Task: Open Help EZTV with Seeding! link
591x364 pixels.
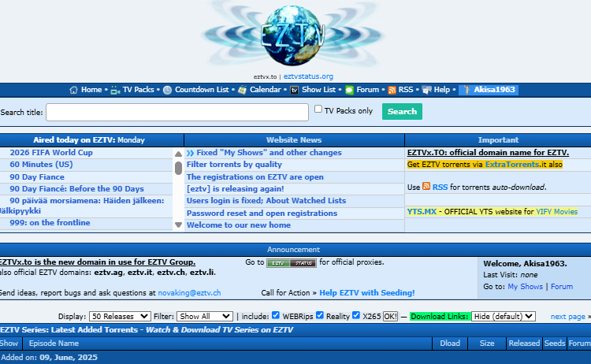Action: pyautogui.click(x=367, y=293)
